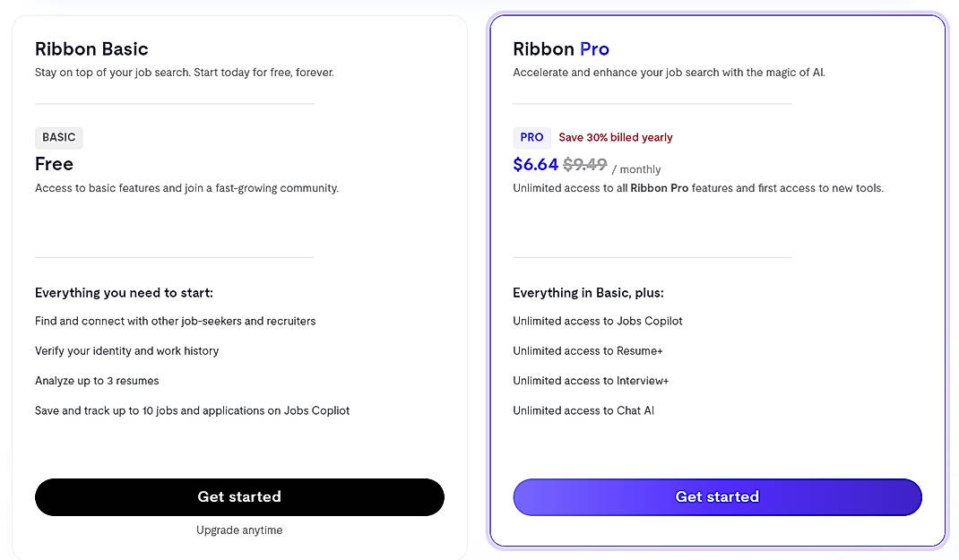Select the BASIC plan badge
Image resolution: width=959 pixels, height=560 pixels.
[58, 137]
